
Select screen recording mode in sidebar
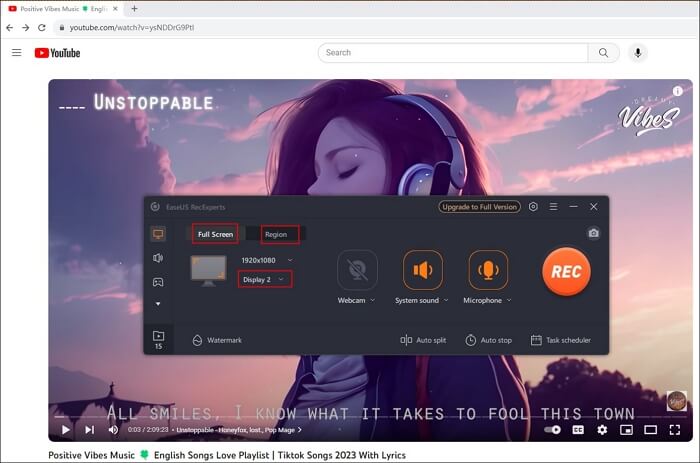[158, 234]
